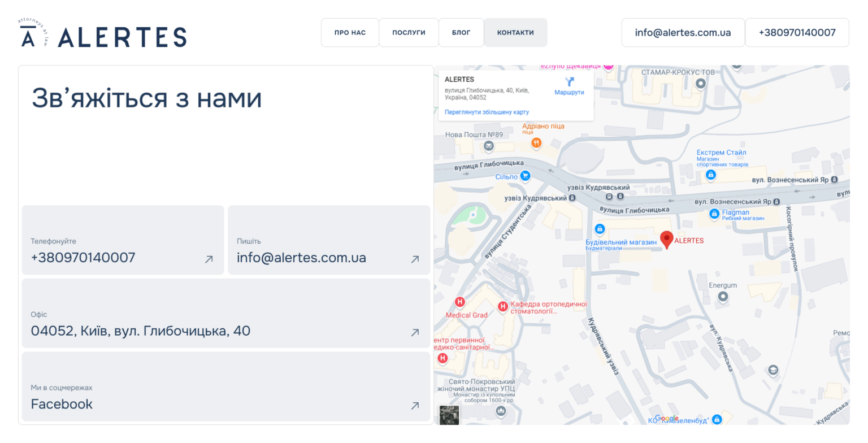Click the Екстрем Стайл store marker
This screenshot has width=868, height=443.
pos(711,175)
